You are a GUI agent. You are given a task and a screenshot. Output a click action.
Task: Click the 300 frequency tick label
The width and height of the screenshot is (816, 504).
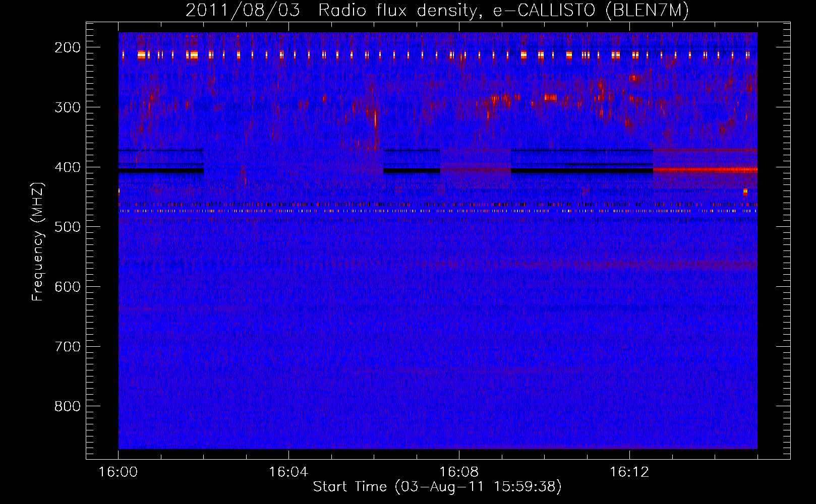(x=68, y=107)
